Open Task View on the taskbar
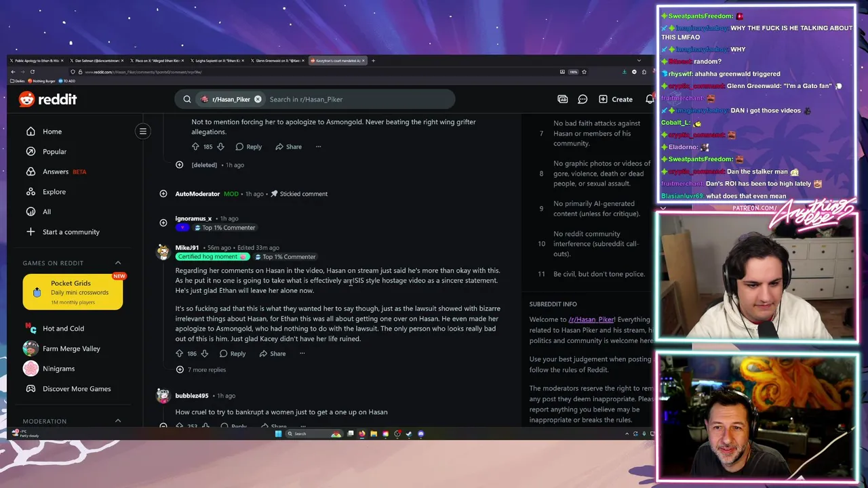The width and height of the screenshot is (868, 488). pyautogui.click(x=351, y=434)
